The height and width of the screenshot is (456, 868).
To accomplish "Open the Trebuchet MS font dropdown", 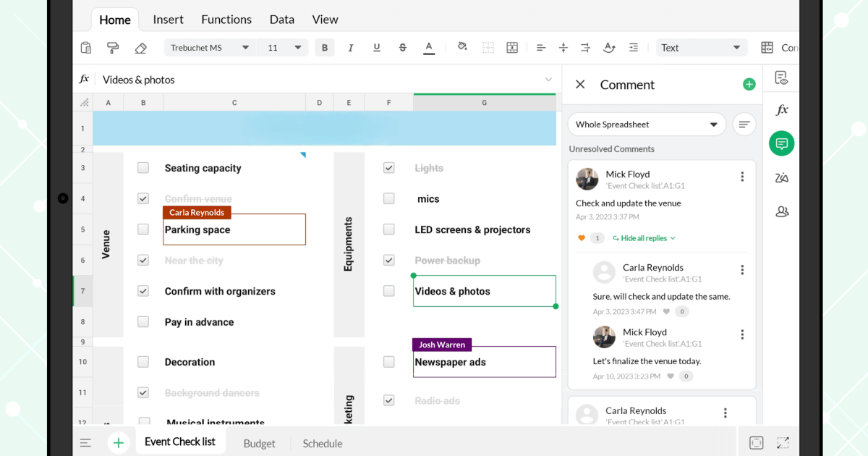I will point(210,47).
